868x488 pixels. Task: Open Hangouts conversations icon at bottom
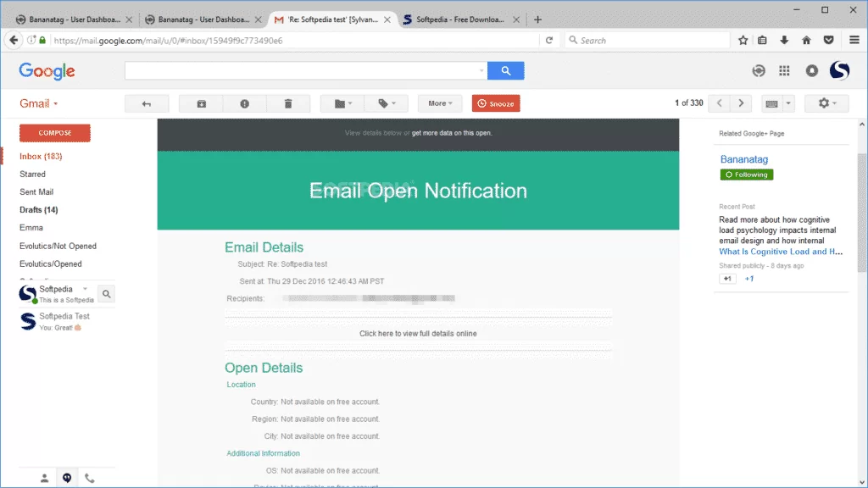(67, 478)
